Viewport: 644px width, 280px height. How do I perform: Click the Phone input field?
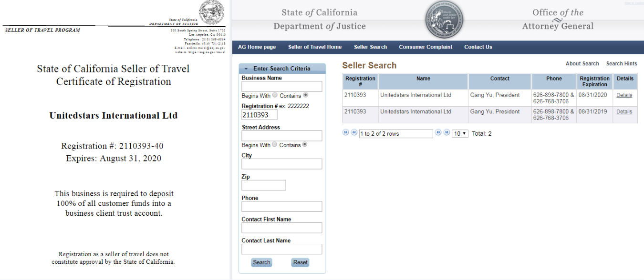pyautogui.click(x=282, y=207)
